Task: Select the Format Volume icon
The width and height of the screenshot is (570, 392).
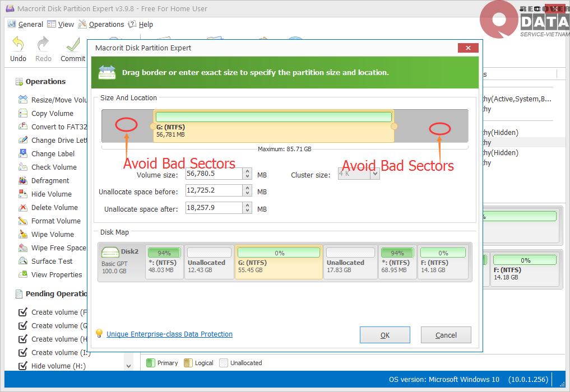Action: coord(23,221)
